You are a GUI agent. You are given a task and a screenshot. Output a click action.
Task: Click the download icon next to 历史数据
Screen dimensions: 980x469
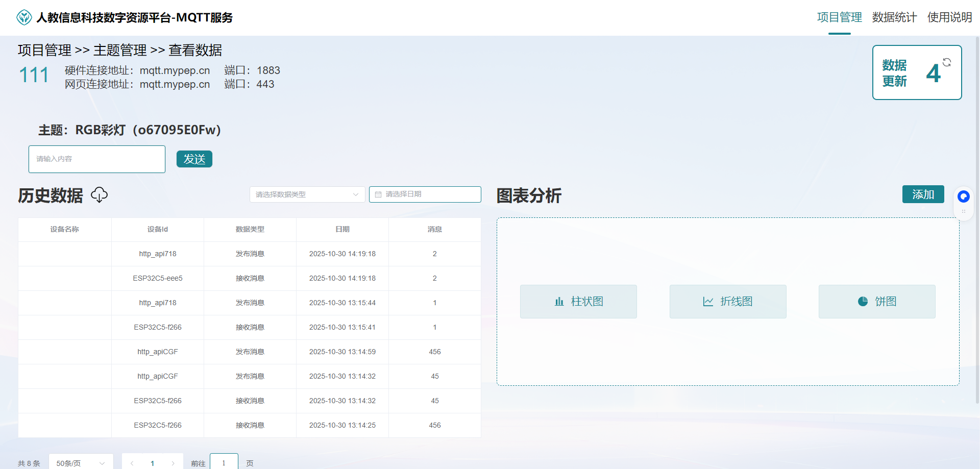(x=100, y=195)
